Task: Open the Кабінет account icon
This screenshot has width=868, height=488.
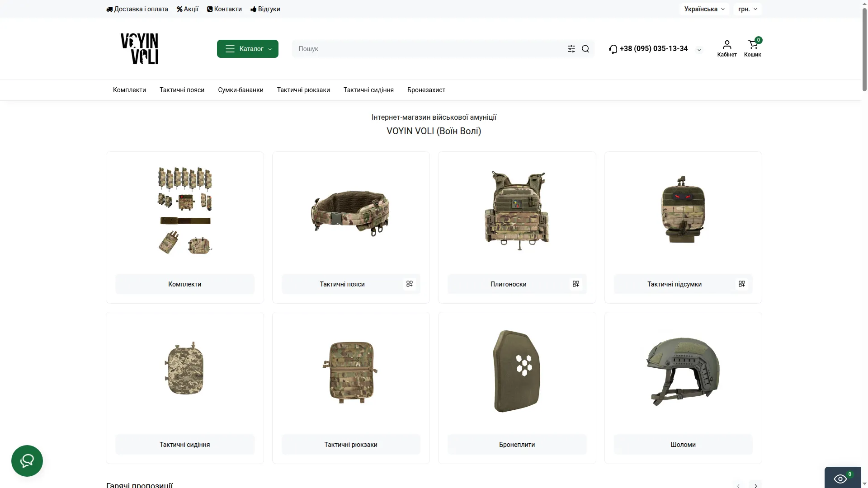Action: (727, 49)
